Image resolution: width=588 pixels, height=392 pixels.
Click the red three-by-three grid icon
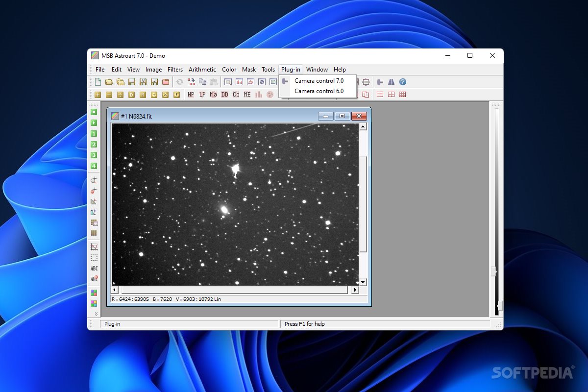[x=403, y=95]
